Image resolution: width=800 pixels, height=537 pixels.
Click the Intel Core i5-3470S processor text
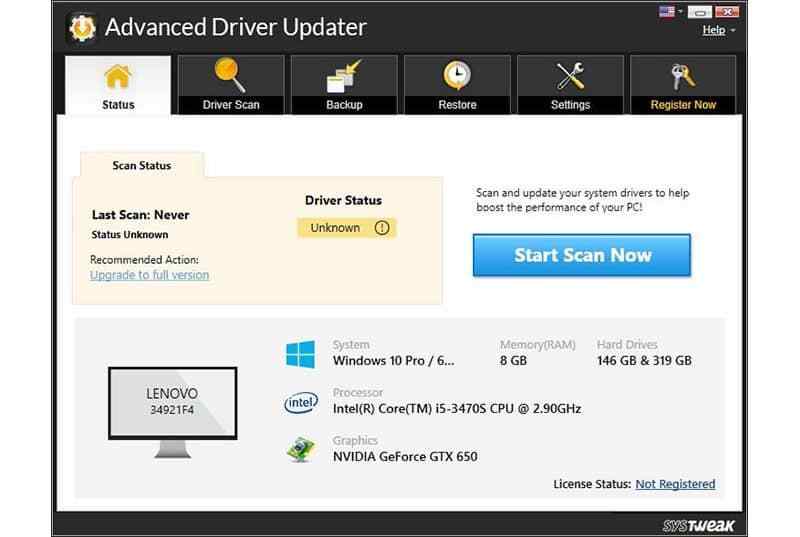tap(457, 408)
